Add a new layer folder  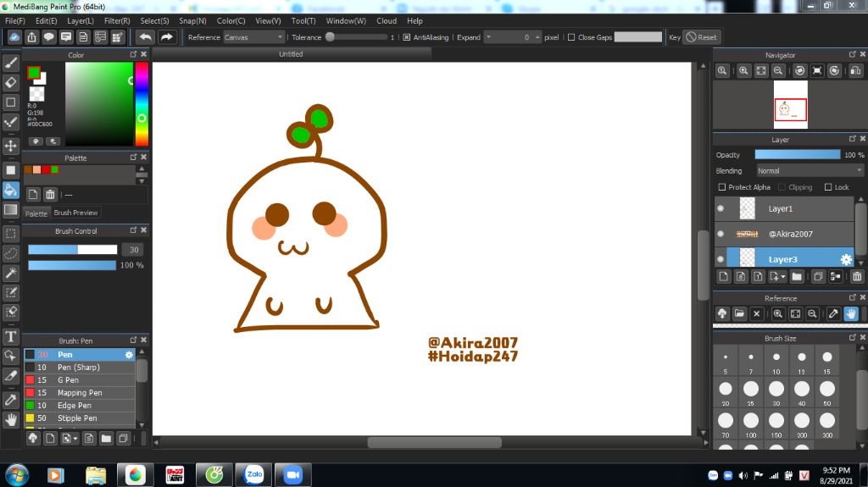pos(797,277)
